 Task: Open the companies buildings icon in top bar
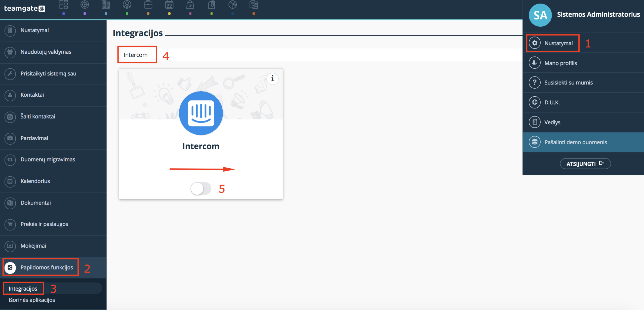click(x=106, y=5)
